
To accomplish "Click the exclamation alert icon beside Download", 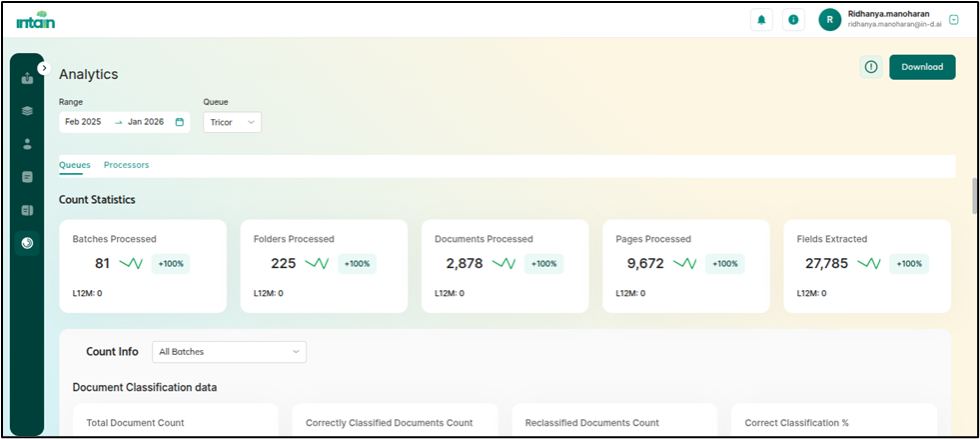I will pyautogui.click(x=870, y=67).
